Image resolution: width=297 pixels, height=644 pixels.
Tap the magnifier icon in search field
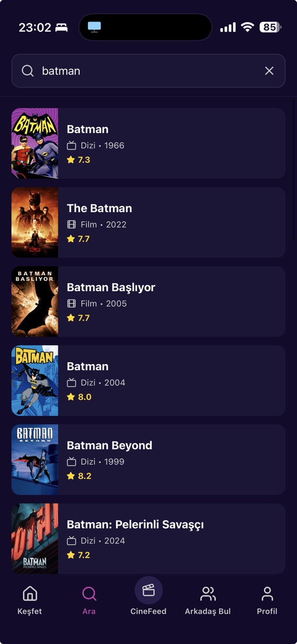28,70
